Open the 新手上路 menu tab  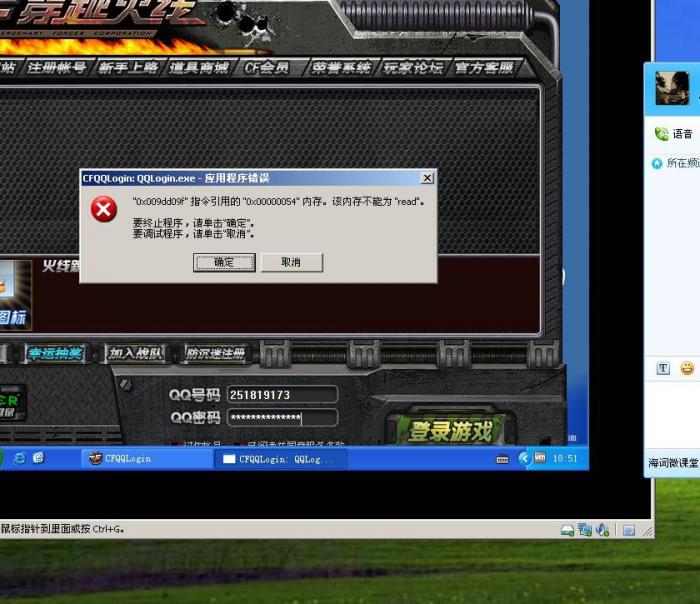pyautogui.click(x=128, y=68)
